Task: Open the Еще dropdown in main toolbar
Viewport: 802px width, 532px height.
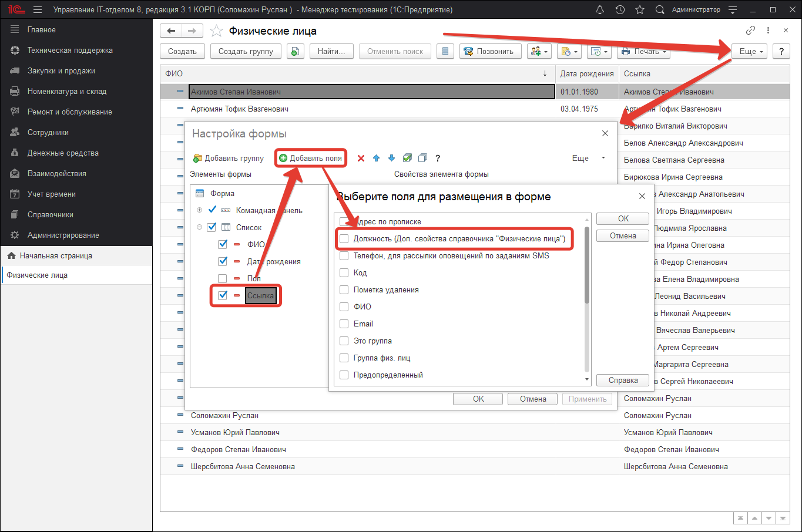Action: 750,52
